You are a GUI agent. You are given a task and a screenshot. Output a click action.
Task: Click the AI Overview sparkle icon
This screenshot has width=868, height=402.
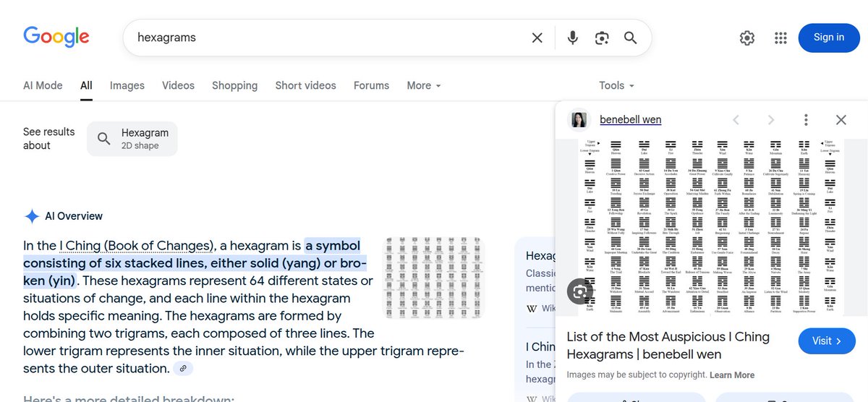coord(32,216)
